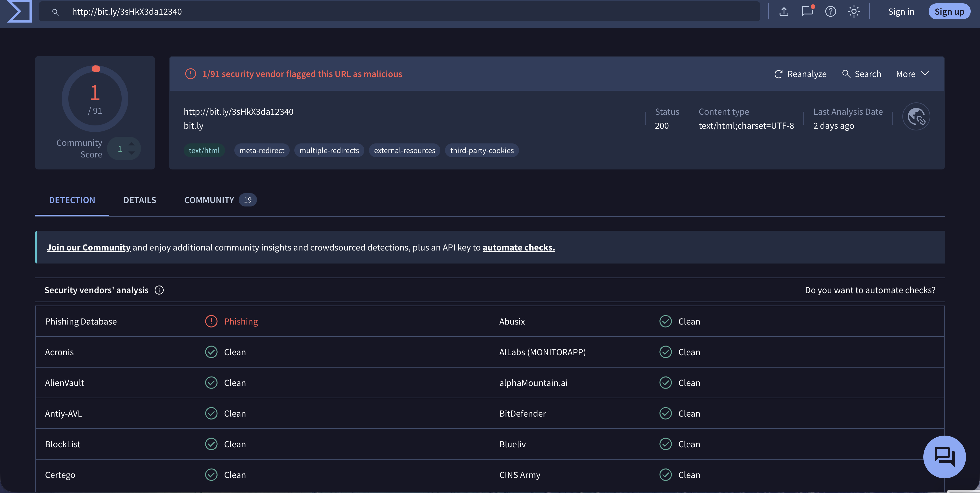
Task: Open the notifications chat icon
Action: coord(807,11)
